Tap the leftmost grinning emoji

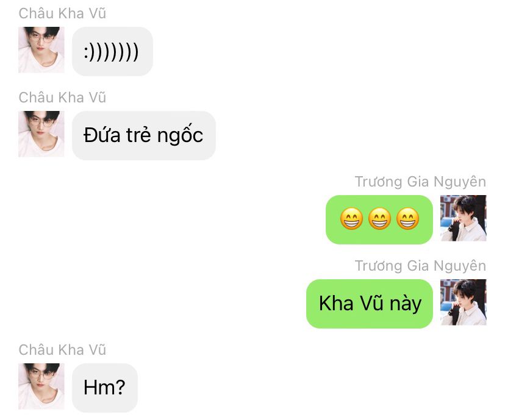351,219
